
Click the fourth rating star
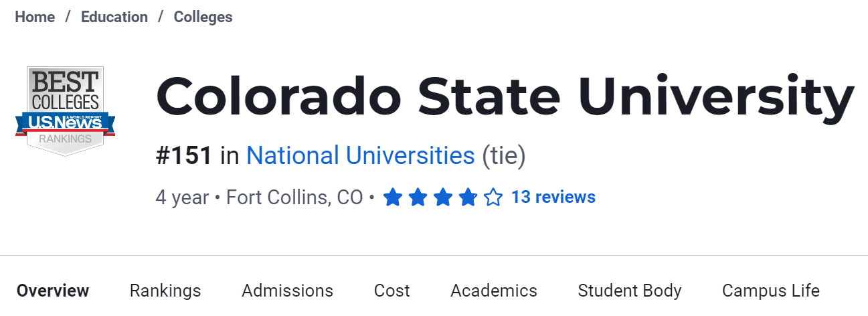pos(468,197)
